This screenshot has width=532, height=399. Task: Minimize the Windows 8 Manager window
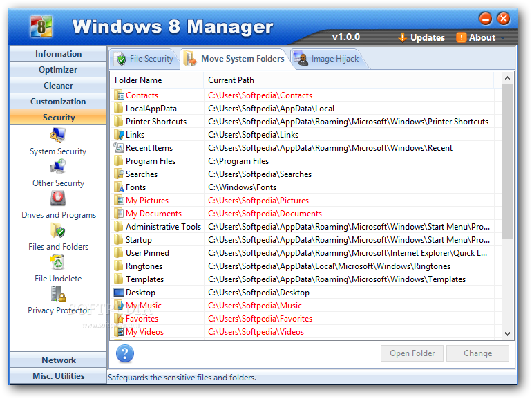click(x=486, y=19)
